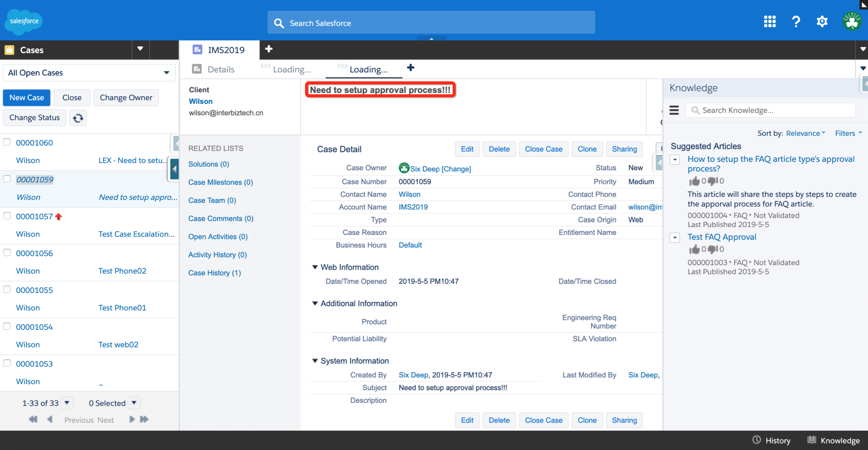
Task: Open the Help question mark icon
Action: point(796,22)
